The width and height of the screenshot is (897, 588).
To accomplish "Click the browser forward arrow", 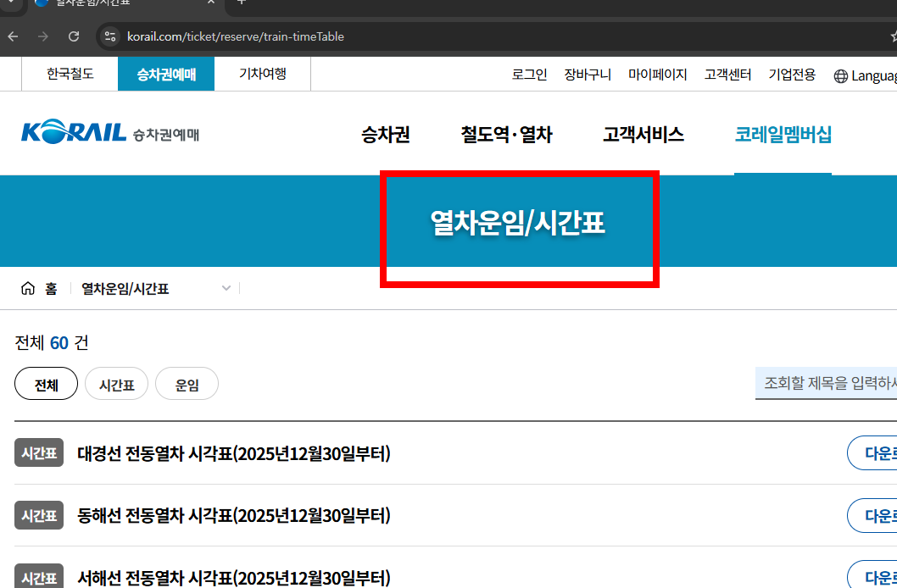I will point(42,36).
